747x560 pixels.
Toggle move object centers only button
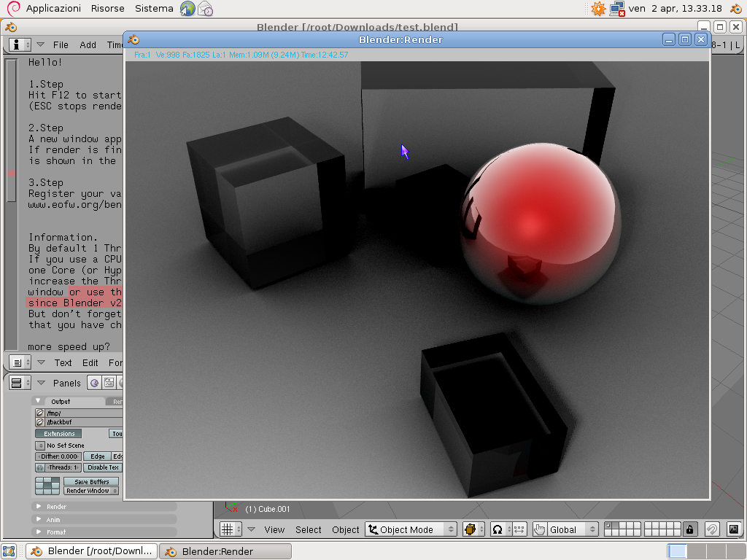click(519, 529)
